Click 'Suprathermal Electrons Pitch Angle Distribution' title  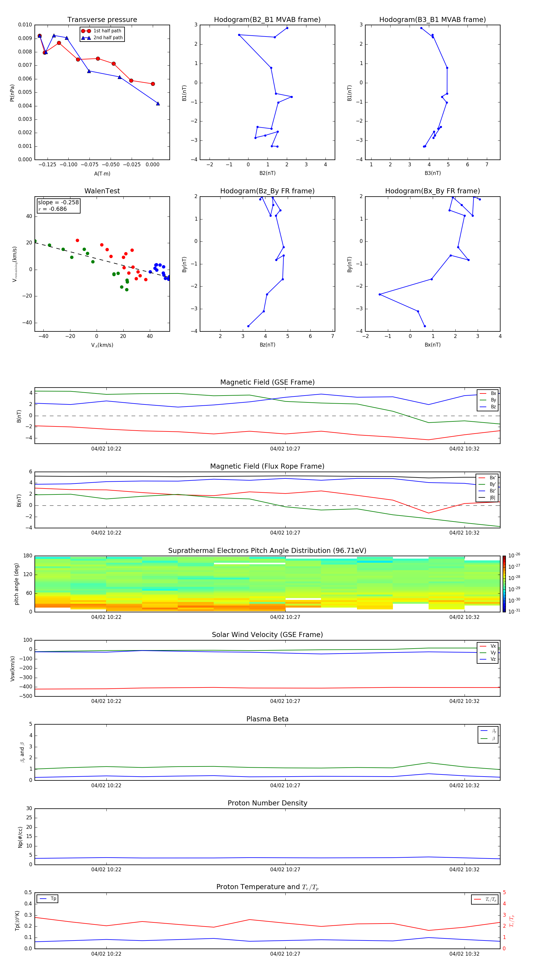click(x=267, y=551)
